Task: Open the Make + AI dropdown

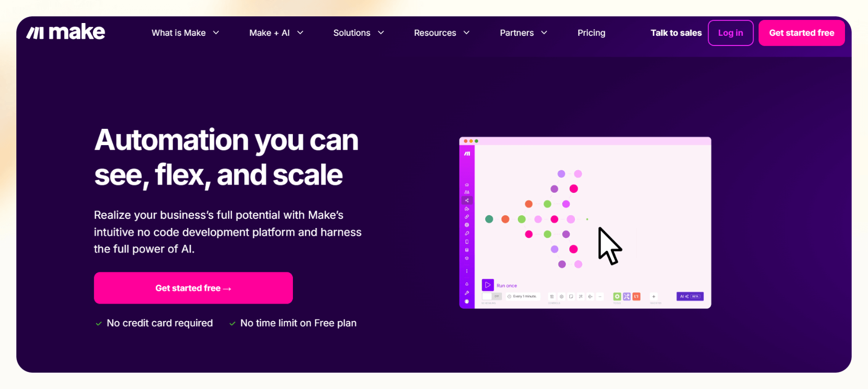Action: pyautogui.click(x=277, y=33)
